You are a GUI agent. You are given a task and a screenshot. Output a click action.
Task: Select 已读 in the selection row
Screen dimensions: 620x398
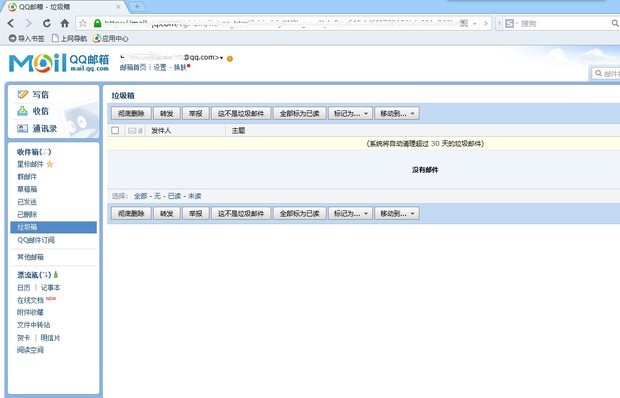coord(174,196)
